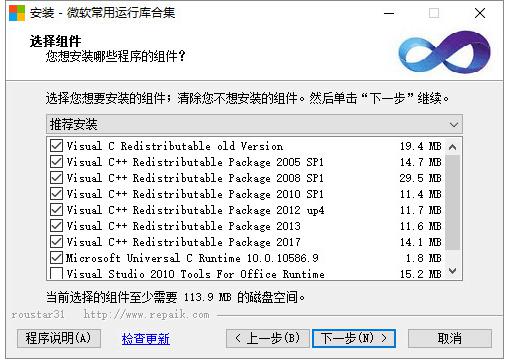The image size is (518, 360).
Task: Cancel setup with 取消 button
Action: coord(450,338)
